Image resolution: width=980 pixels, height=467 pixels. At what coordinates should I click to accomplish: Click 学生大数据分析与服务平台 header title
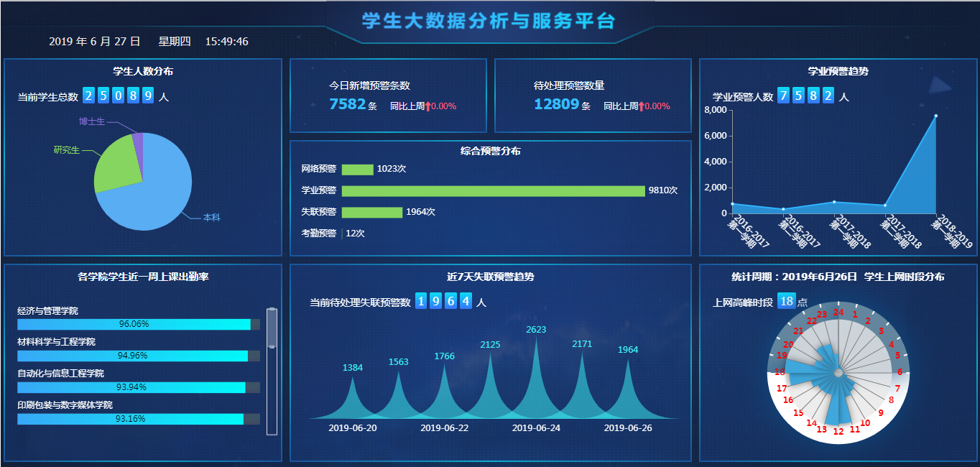(489, 21)
